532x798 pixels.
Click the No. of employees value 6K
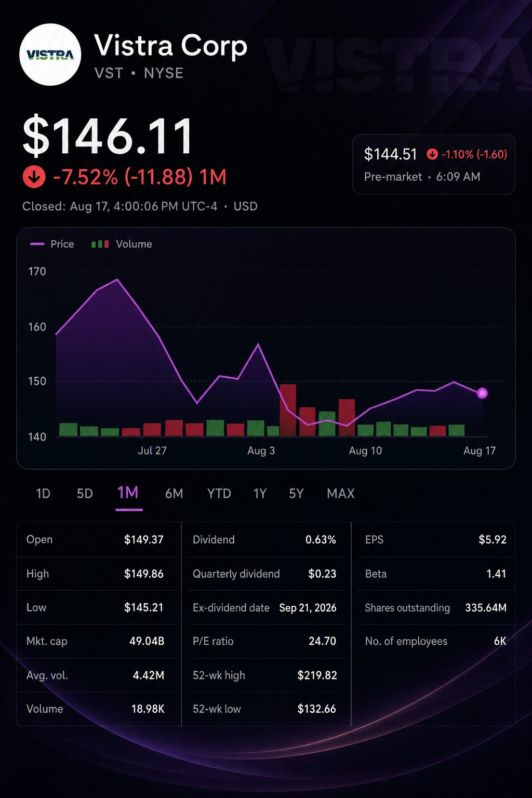[500, 642]
